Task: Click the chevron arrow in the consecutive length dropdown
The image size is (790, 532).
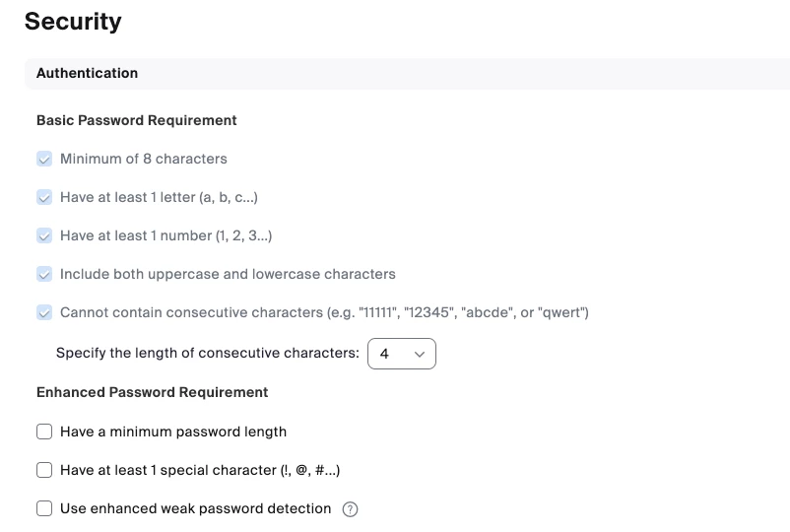Action: (x=420, y=354)
